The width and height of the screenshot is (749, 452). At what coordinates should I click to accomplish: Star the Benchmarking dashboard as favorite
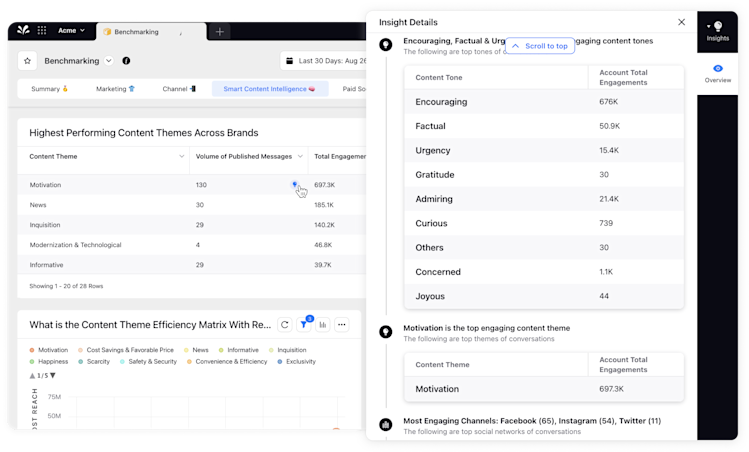click(x=27, y=61)
